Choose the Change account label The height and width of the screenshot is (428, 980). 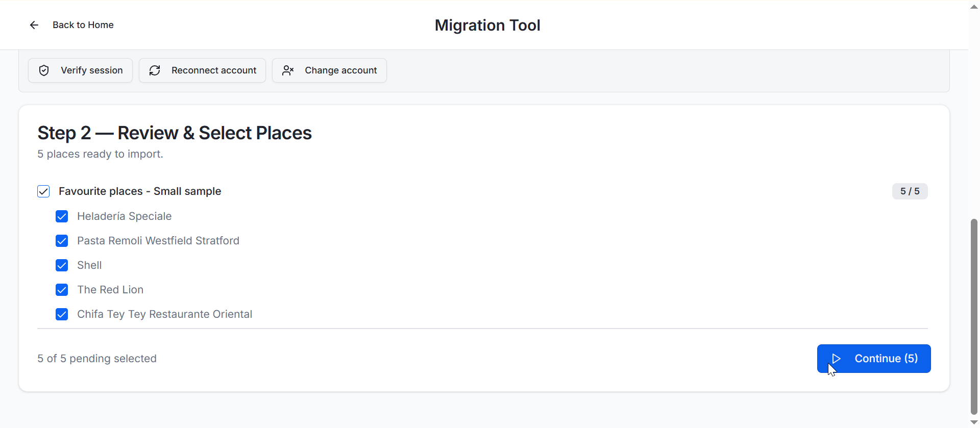341,70
